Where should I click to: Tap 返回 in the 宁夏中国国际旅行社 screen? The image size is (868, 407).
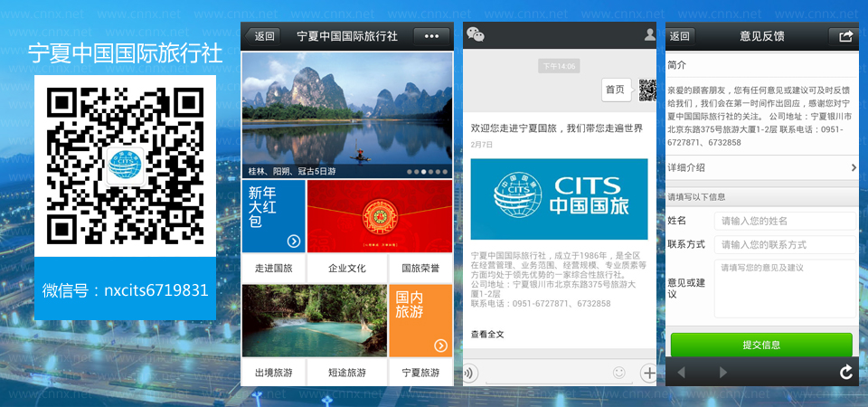point(263,36)
